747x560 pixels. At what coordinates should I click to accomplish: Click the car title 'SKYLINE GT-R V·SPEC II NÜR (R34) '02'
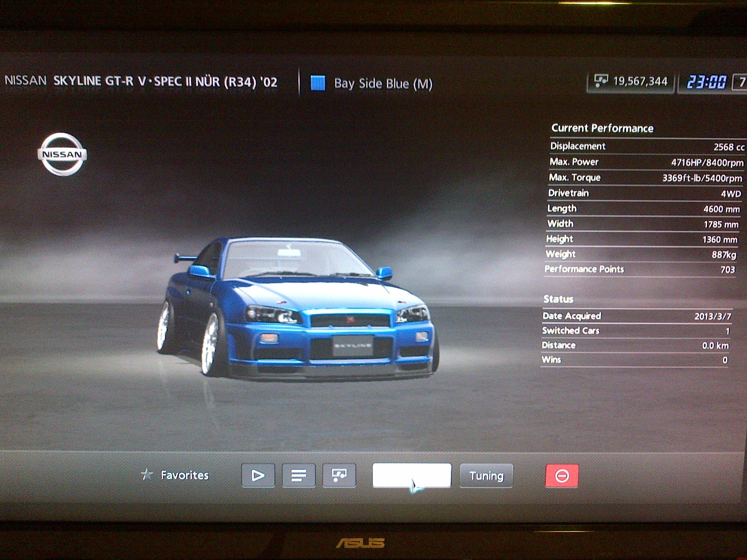coord(165,81)
